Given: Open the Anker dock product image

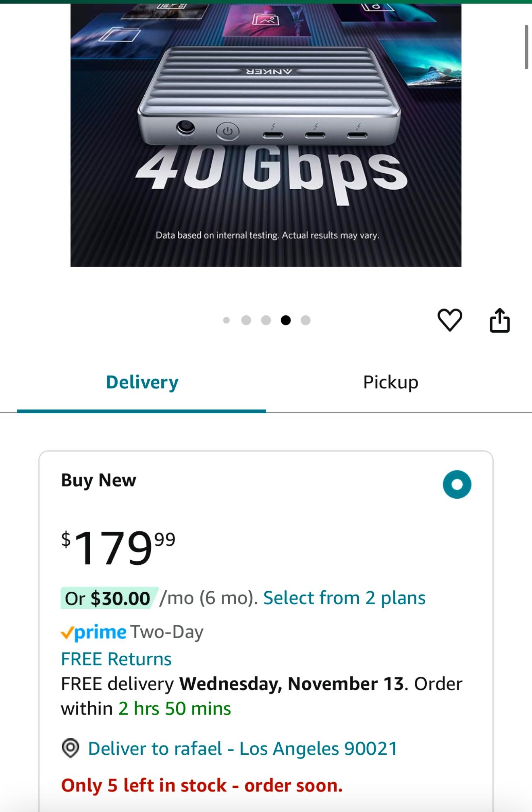Looking at the screenshot, I should pyautogui.click(x=266, y=135).
